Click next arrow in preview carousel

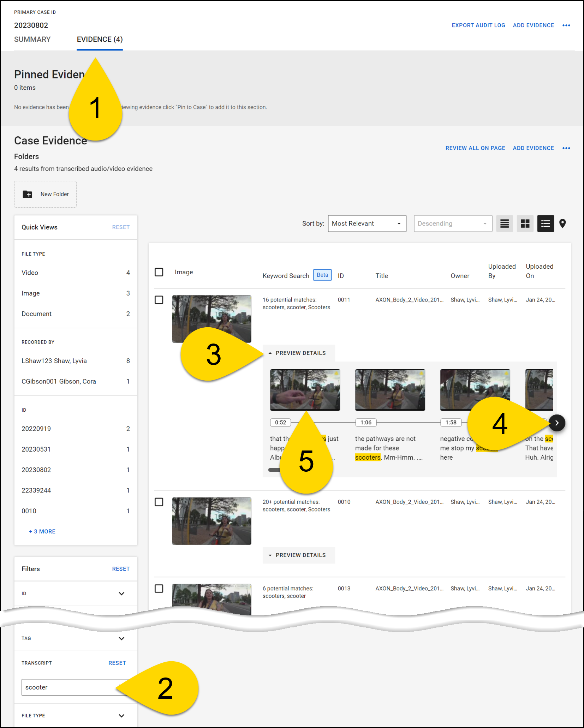pos(557,423)
